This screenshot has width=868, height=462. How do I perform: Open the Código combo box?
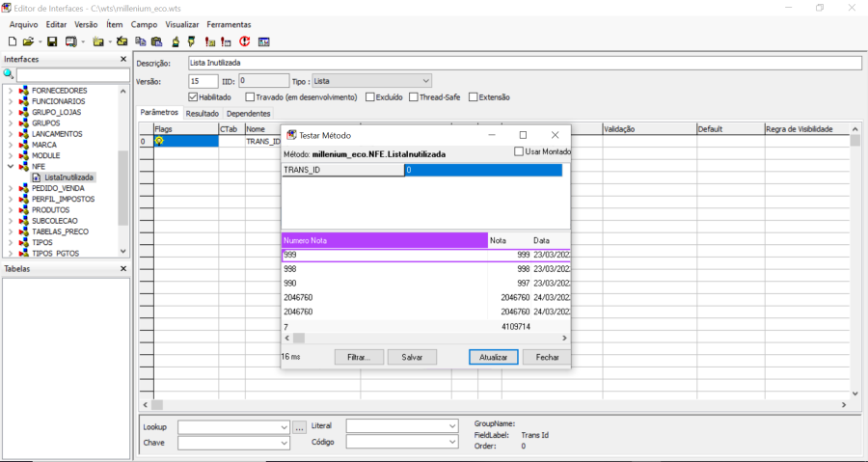point(402,442)
